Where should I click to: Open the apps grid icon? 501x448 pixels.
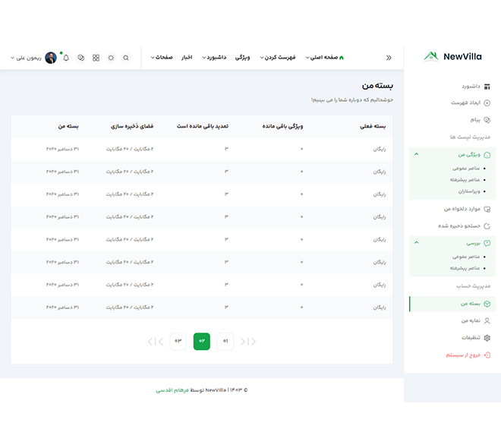(96, 58)
